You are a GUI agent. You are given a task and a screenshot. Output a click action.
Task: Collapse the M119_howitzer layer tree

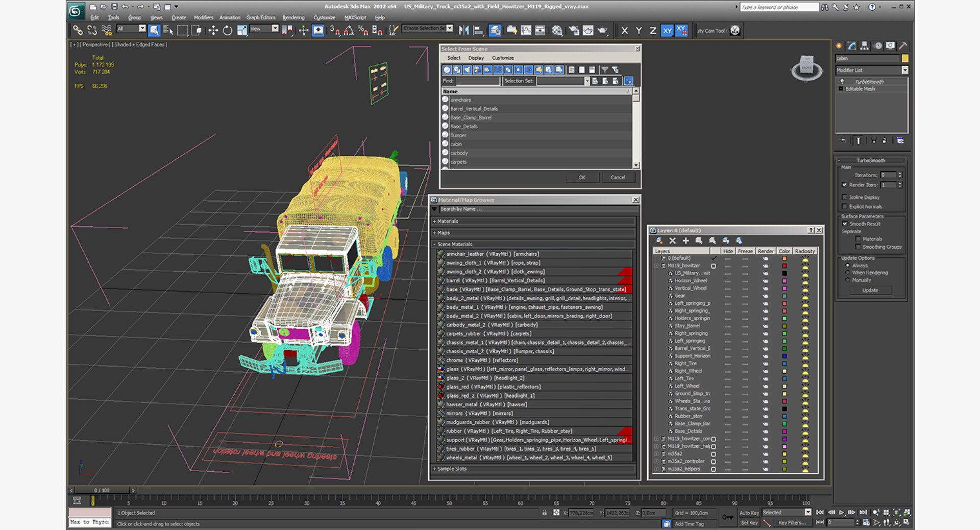tap(657, 266)
